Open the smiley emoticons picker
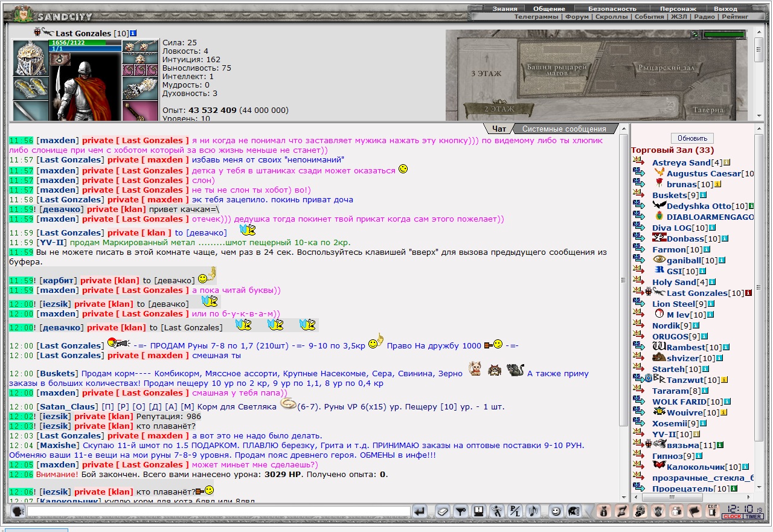The image size is (773, 532). (556, 511)
